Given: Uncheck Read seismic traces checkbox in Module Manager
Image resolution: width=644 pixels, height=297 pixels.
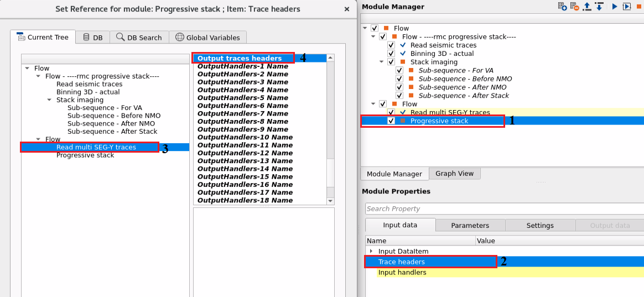Looking at the screenshot, I should click(391, 45).
